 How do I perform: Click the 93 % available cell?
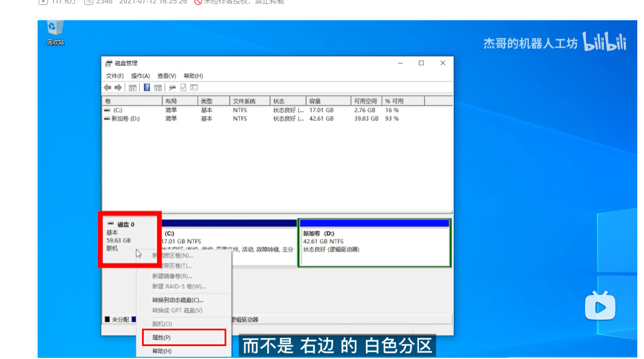pos(392,119)
